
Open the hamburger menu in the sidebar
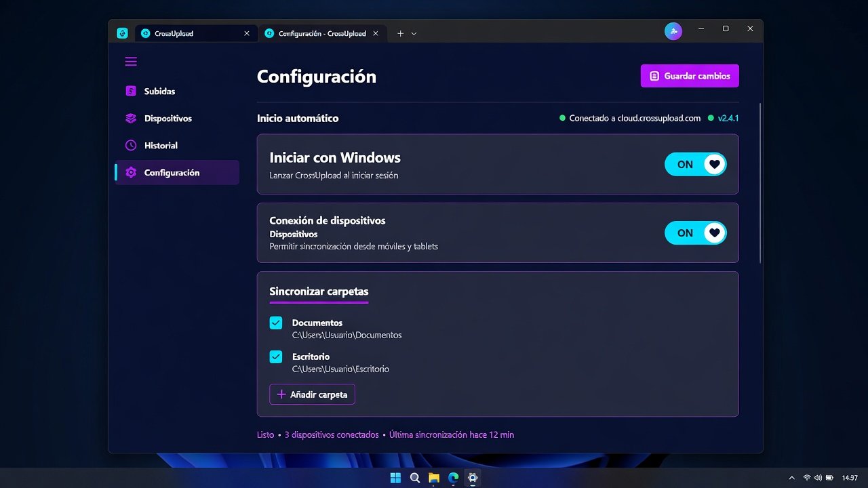131,62
